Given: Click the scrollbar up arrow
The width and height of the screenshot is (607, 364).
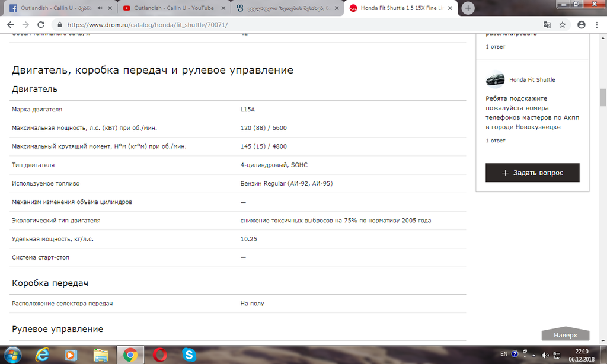Looking at the screenshot, I should (x=603, y=38).
